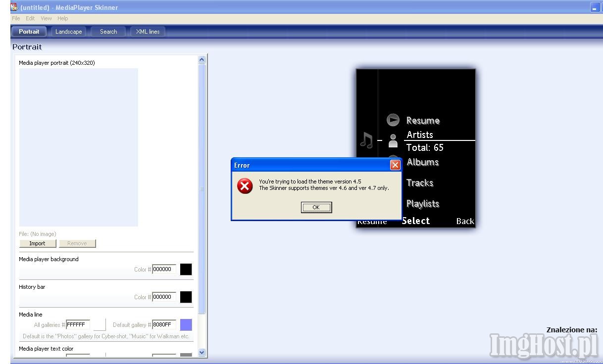This screenshot has height=364, width=603.
Task: Pick Media player background black swatch
Action: (186, 270)
